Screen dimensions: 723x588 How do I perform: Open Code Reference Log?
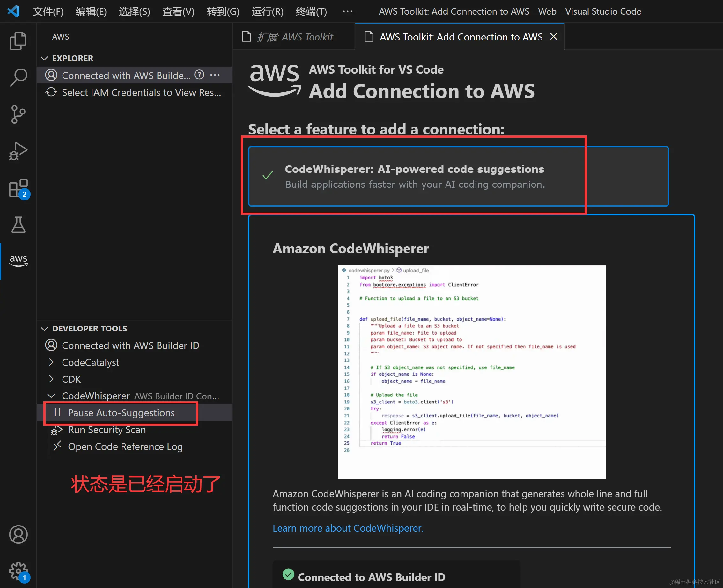(x=125, y=446)
